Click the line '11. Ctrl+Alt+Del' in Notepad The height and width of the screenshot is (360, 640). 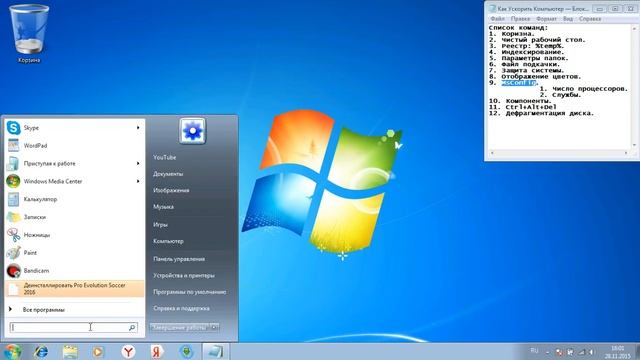tap(522, 107)
